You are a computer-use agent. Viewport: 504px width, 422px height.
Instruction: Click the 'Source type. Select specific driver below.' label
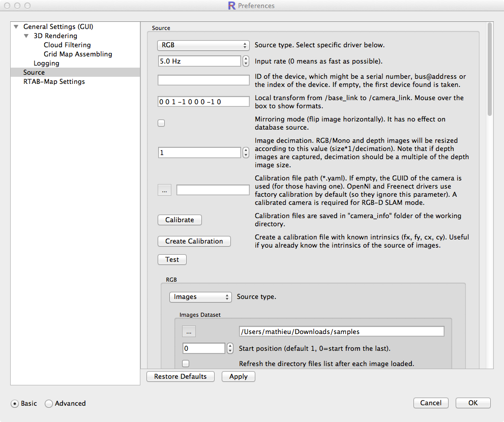pos(319,45)
